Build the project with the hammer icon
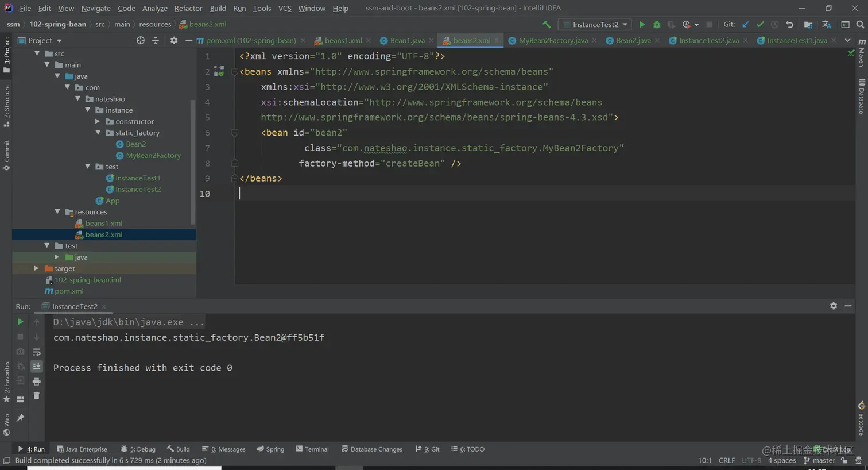Screen dimensions: 868x470 (547, 24)
